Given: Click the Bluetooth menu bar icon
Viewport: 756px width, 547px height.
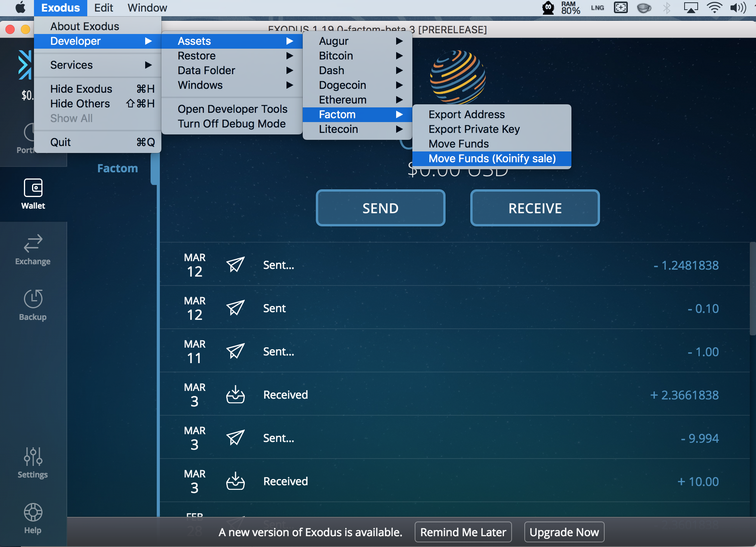Looking at the screenshot, I should coord(667,8).
